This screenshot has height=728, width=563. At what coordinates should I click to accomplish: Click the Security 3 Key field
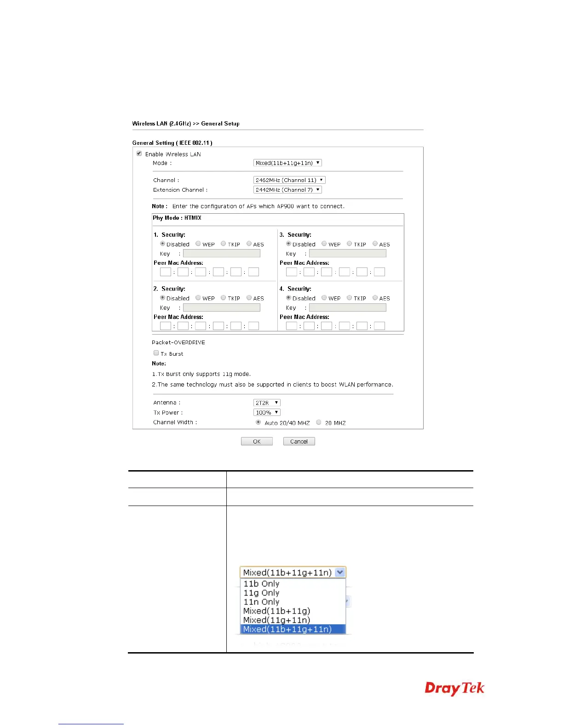click(x=348, y=253)
